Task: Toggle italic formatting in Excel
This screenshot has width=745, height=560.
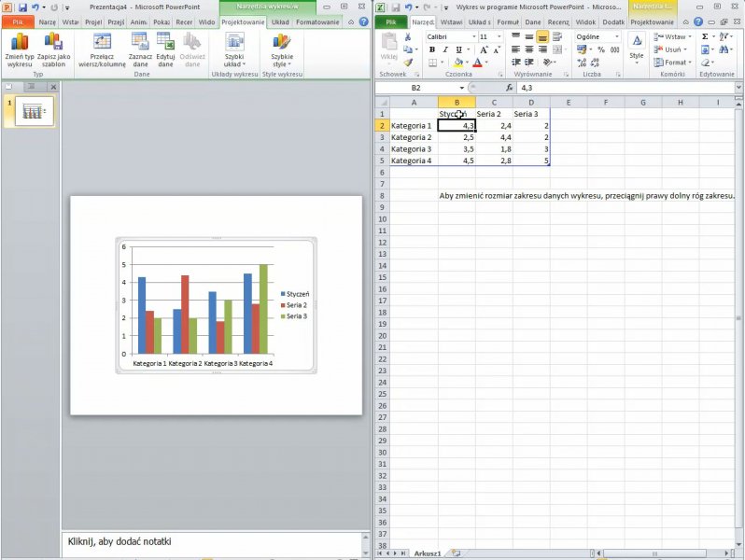Action: [445, 49]
